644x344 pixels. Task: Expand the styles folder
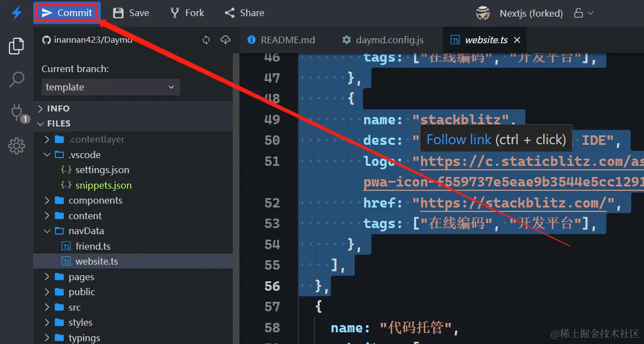pos(133,322)
